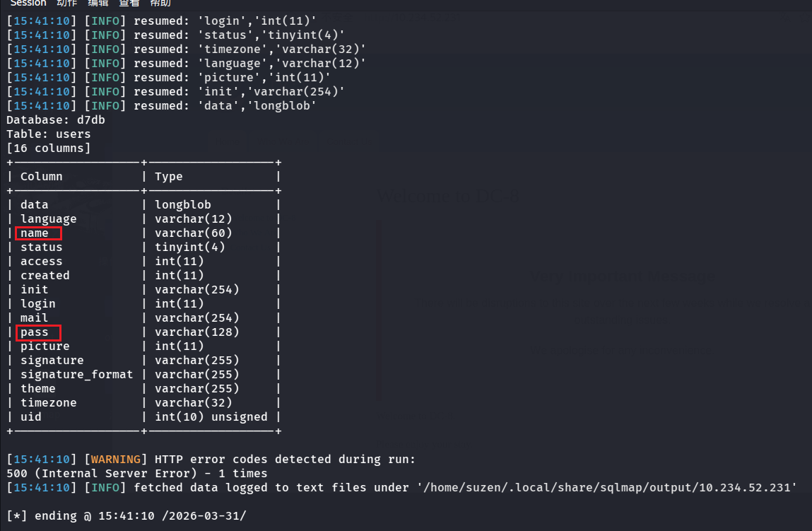The height and width of the screenshot is (531, 812).
Task: Open the 帮助 menu
Action: 160,3
